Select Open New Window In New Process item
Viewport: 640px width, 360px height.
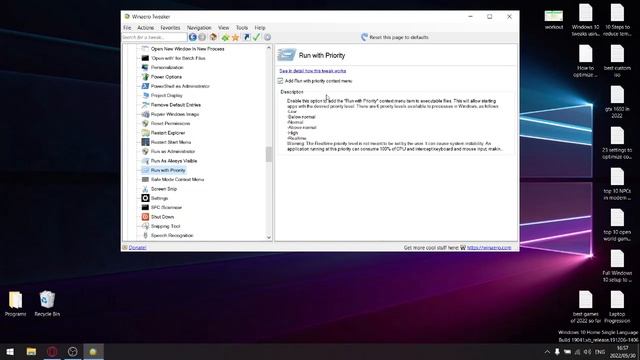[x=187, y=49]
